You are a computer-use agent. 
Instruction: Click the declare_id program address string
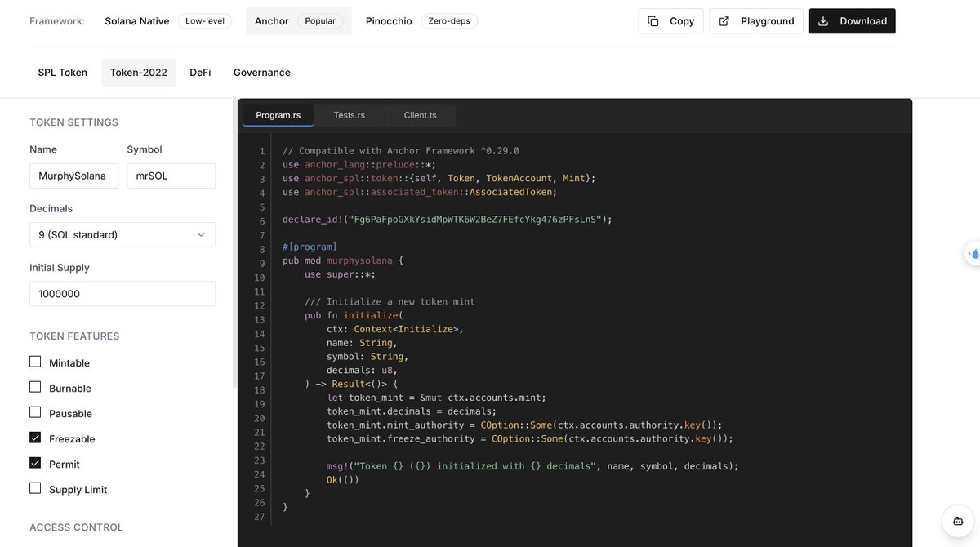[474, 219]
